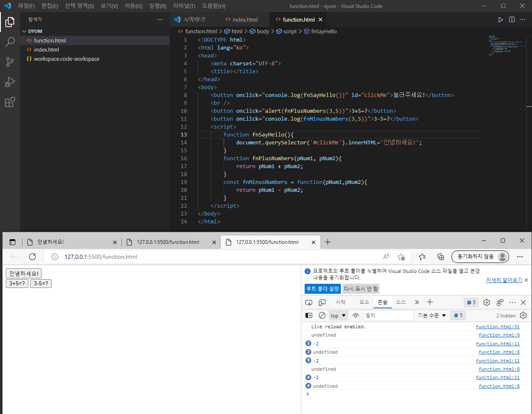Open the function.html:51 source link
Image resolution: width=532 pixels, height=414 pixels.
click(498, 327)
